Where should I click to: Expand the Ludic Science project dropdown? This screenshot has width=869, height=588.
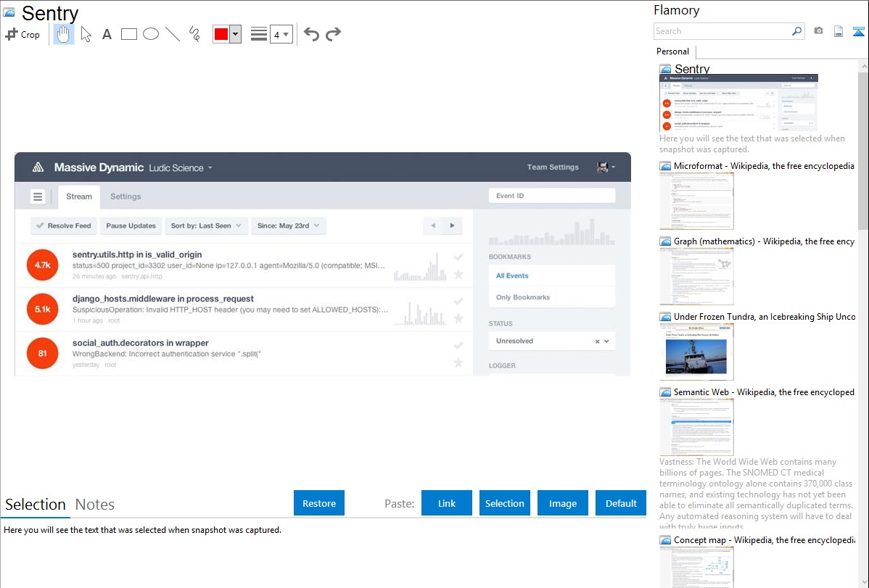click(181, 168)
